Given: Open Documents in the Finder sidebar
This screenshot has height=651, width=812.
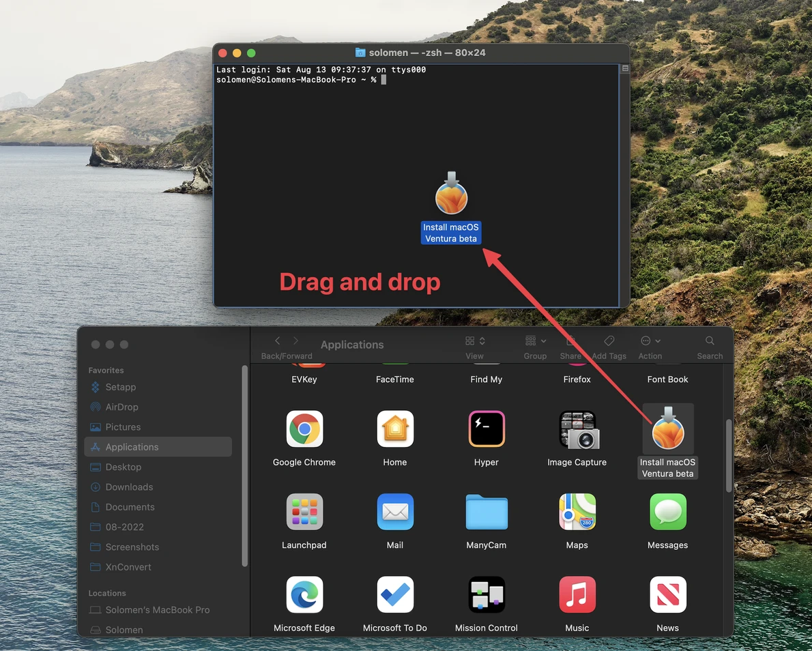Looking at the screenshot, I should pyautogui.click(x=158, y=507).
